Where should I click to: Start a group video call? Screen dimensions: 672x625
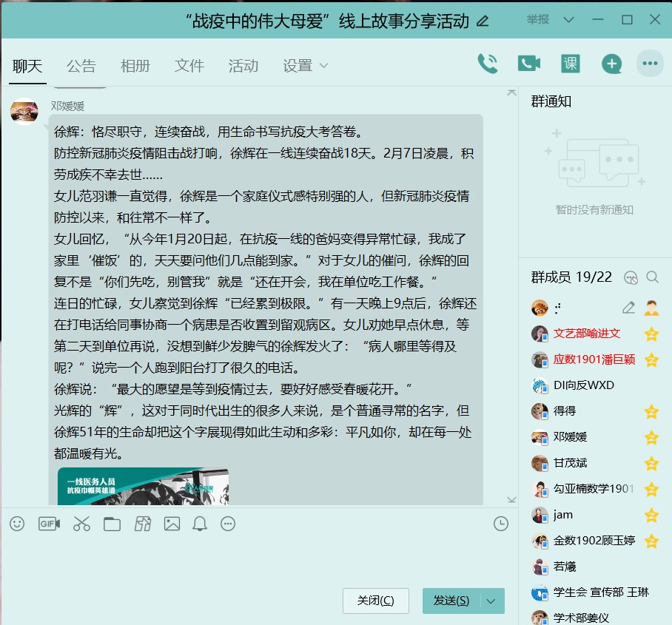[528, 64]
